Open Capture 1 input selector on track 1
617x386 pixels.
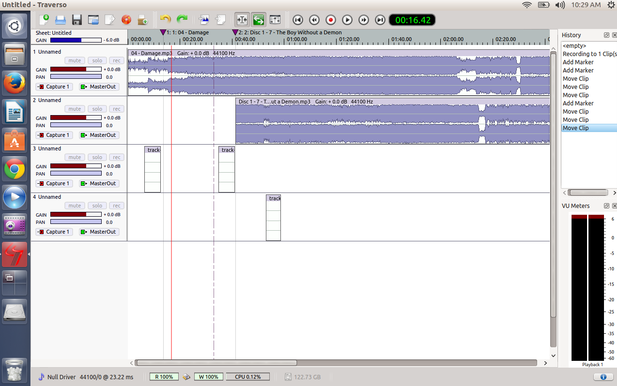[x=54, y=87]
